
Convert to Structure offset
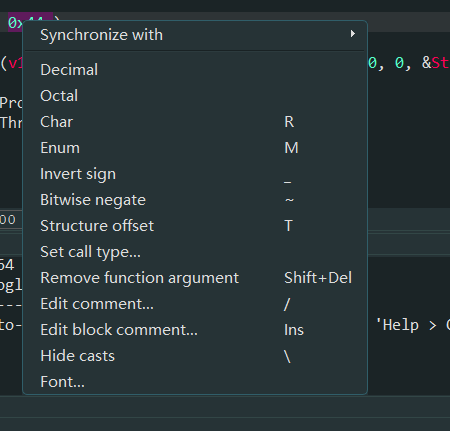[x=195, y=226]
